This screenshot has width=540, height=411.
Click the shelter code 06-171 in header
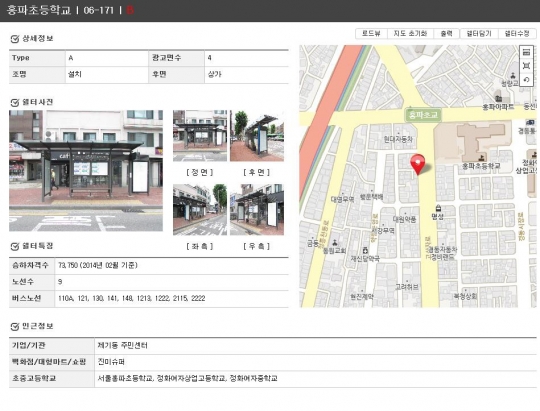coord(98,10)
